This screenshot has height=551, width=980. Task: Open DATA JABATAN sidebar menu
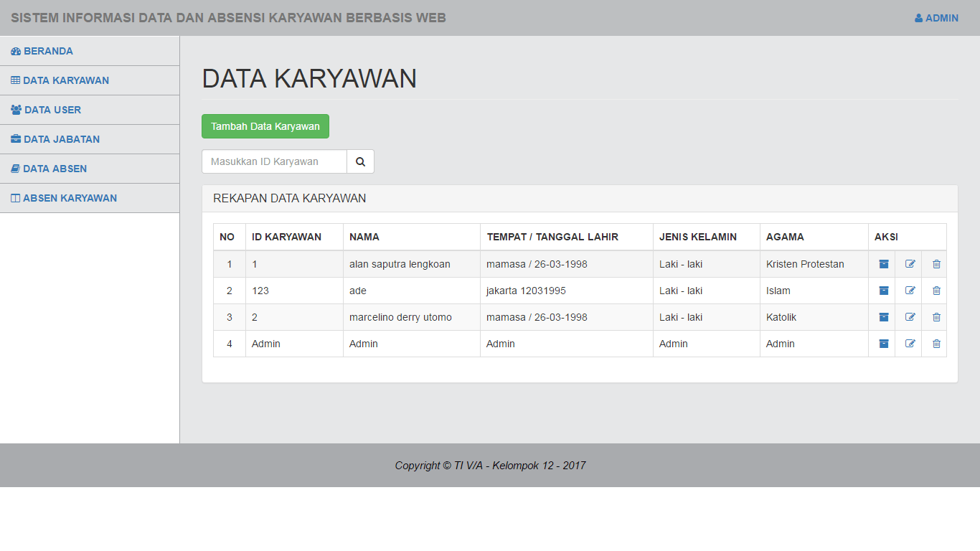(x=90, y=139)
